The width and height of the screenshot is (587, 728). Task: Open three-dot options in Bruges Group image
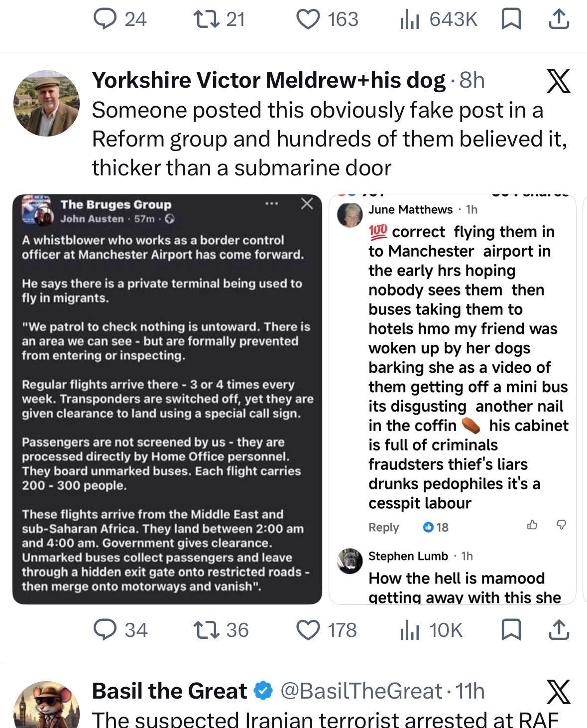click(271, 204)
